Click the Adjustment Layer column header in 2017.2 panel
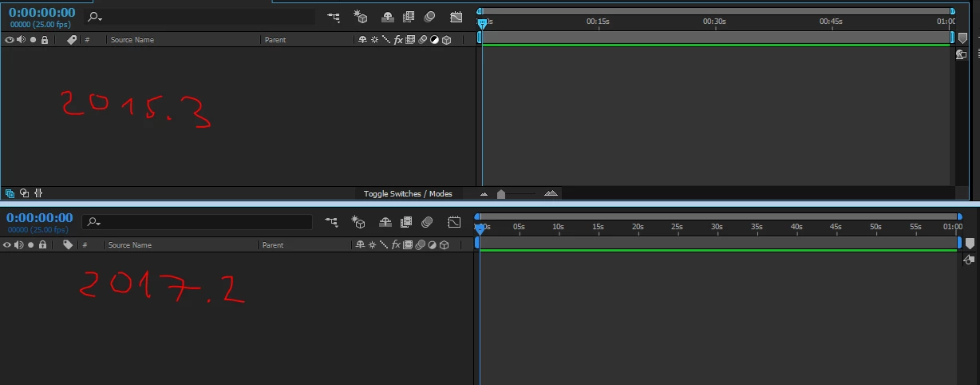Image resolution: width=980 pixels, height=385 pixels. pos(433,245)
